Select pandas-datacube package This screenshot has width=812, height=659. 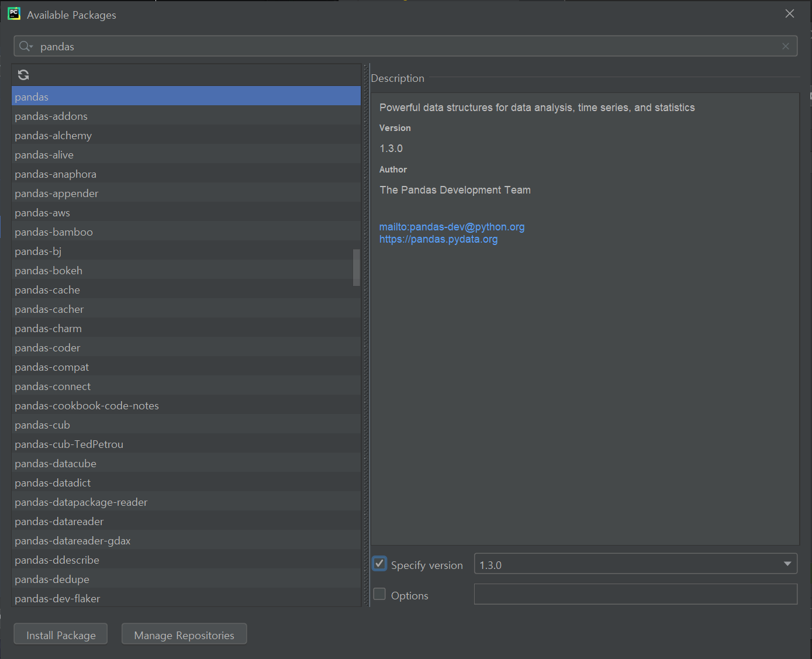pyautogui.click(x=186, y=463)
